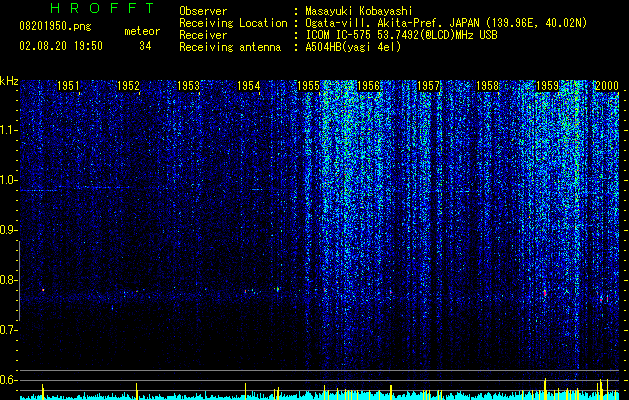Click the 0.8 frequency axis label
Viewport: 629px width, 400px height.
coord(8,280)
